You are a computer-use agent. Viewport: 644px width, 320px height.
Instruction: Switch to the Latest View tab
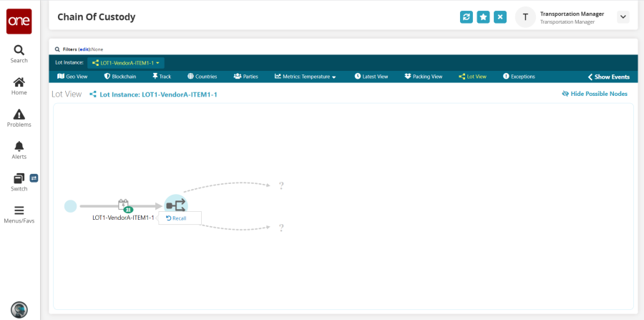371,77
